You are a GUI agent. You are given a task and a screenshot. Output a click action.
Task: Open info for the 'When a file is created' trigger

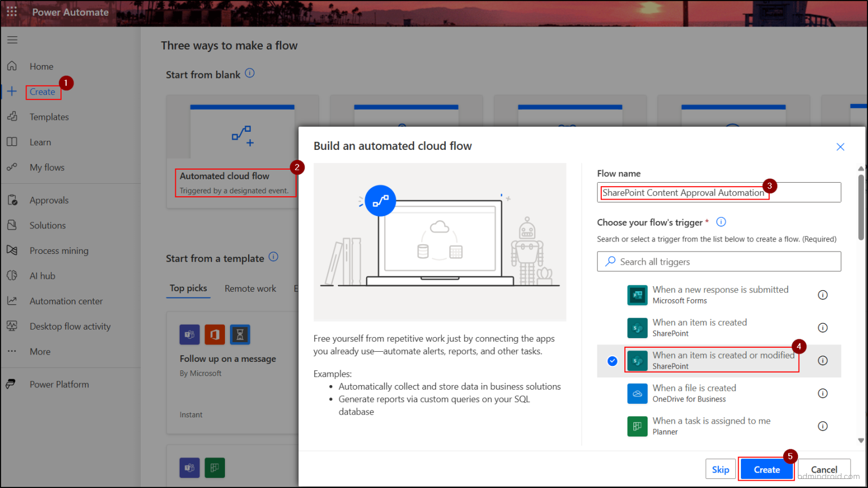tap(823, 393)
